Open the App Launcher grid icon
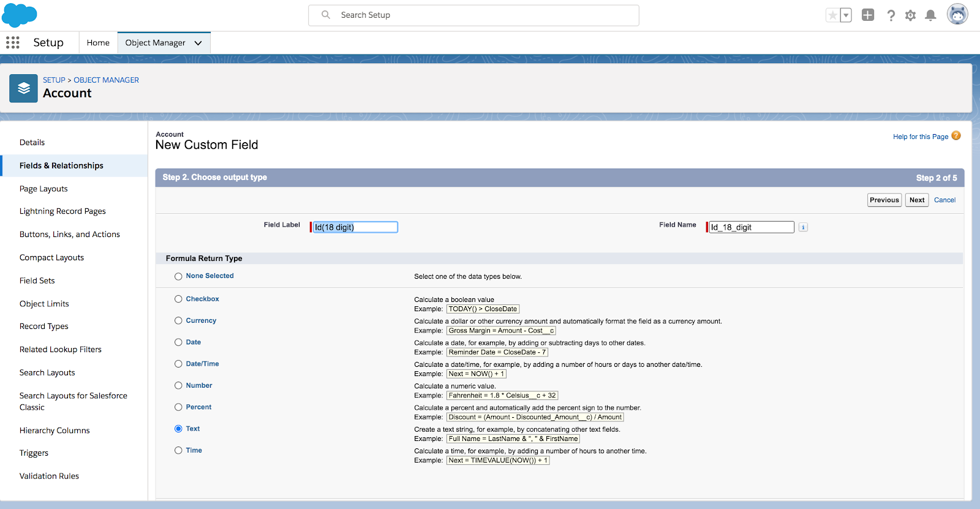 (13, 42)
